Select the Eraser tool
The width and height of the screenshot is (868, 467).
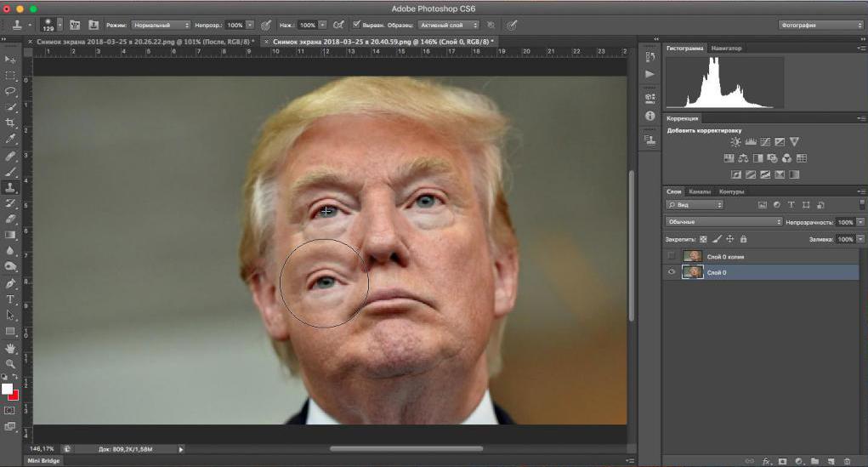click(x=10, y=219)
